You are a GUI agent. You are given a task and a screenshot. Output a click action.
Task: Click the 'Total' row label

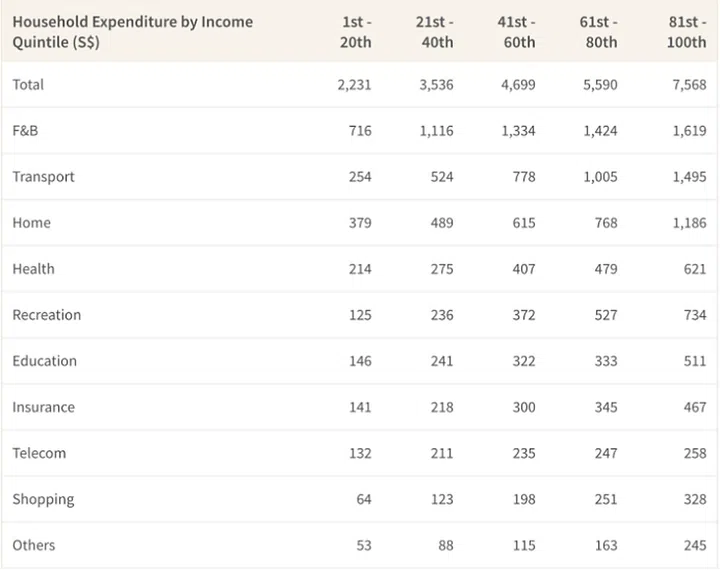(28, 85)
